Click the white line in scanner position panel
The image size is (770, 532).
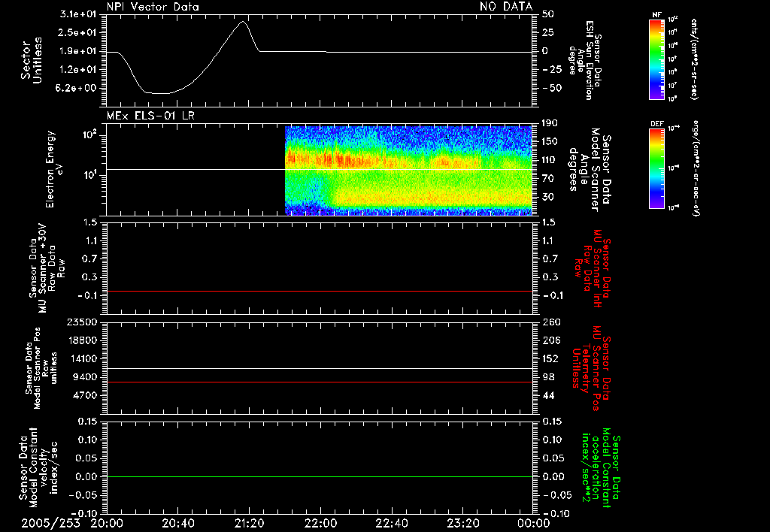coord(320,368)
